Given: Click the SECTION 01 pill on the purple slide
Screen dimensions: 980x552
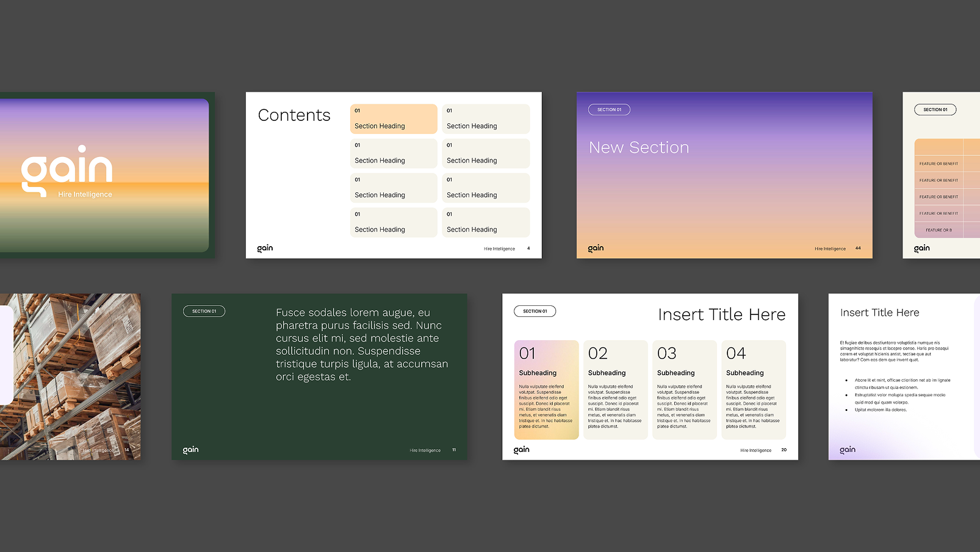Looking at the screenshot, I should (x=609, y=110).
